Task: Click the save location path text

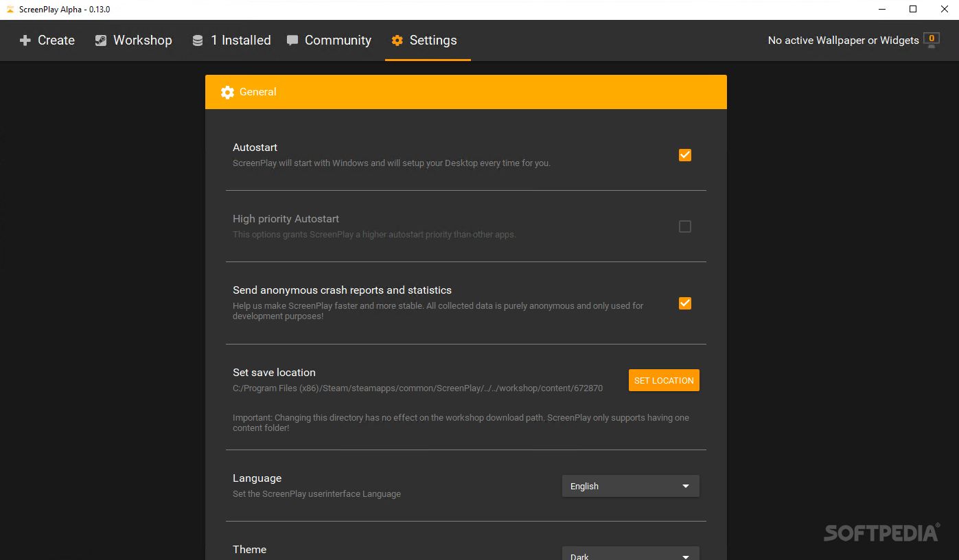Action: 417,388
